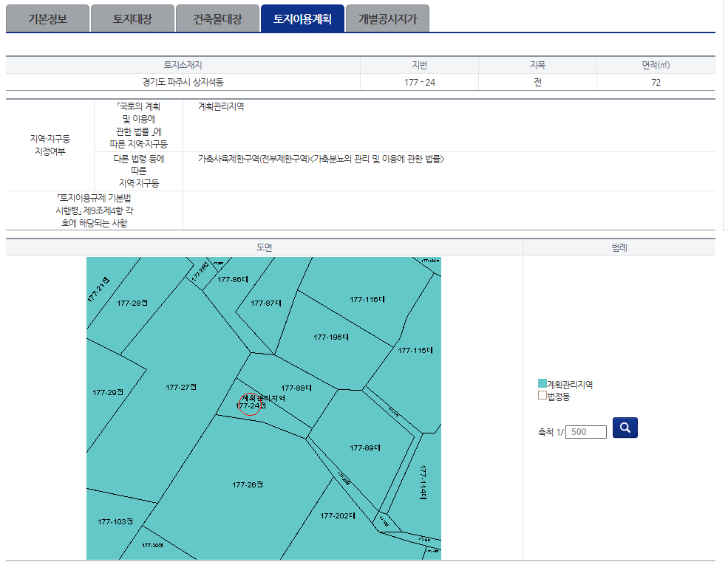Select parcel 177-28전 on the map
Image resolution: width=728 pixels, height=576 pixels.
pyautogui.click(x=133, y=303)
